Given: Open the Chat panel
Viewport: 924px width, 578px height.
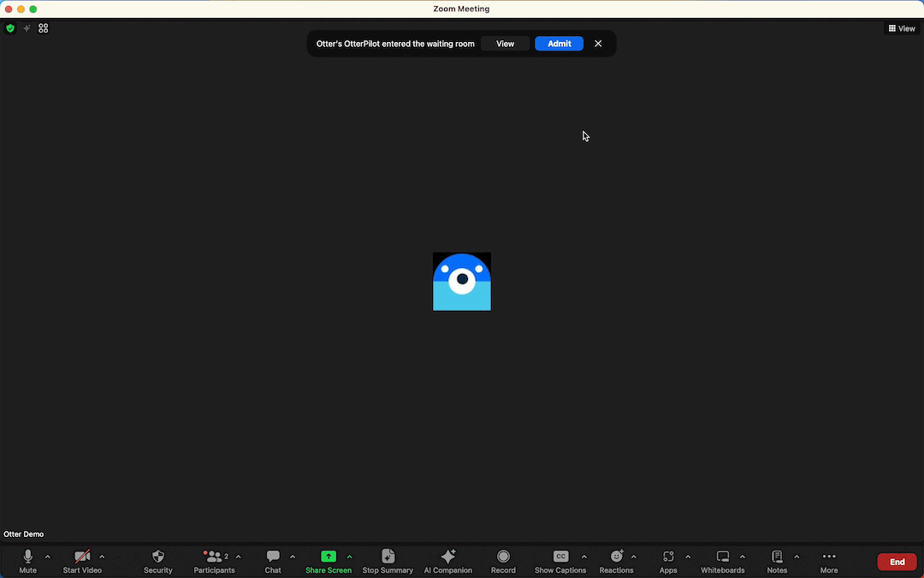Looking at the screenshot, I should tap(273, 562).
